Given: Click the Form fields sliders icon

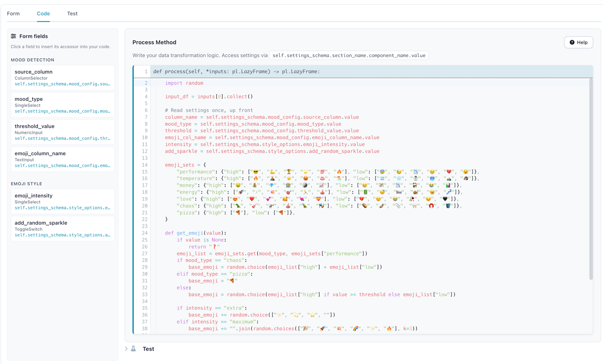Looking at the screenshot, I should pyautogui.click(x=14, y=36).
